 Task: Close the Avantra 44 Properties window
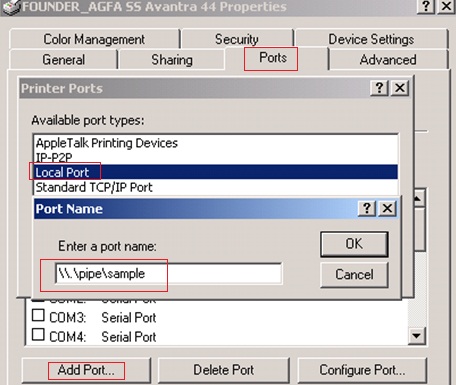point(447,7)
